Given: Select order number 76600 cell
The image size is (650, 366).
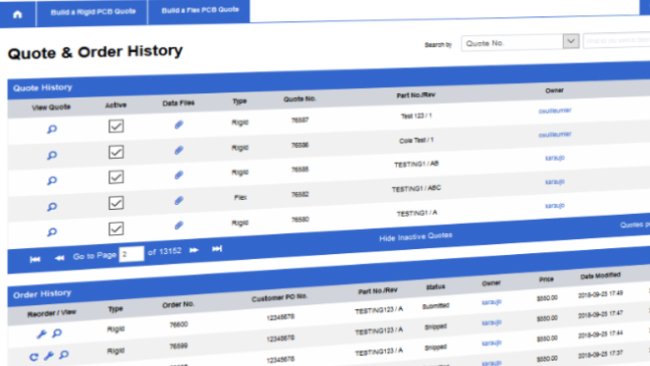Looking at the screenshot, I should coord(179,325).
